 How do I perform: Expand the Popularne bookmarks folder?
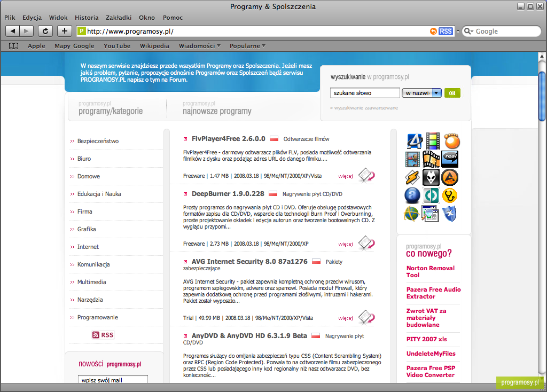click(247, 46)
